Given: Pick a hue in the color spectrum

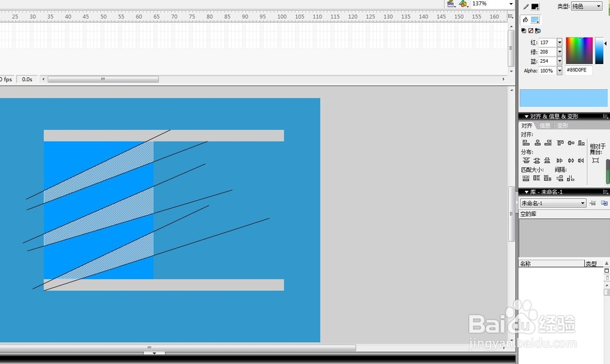Looking at the screenshot, I should coord(579,51).
